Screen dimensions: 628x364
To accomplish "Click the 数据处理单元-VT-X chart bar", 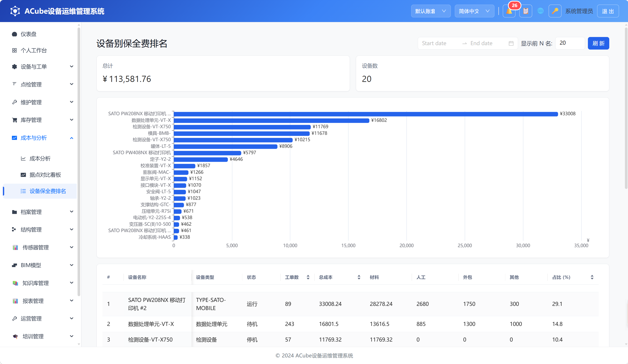I will tap(271, 120).
